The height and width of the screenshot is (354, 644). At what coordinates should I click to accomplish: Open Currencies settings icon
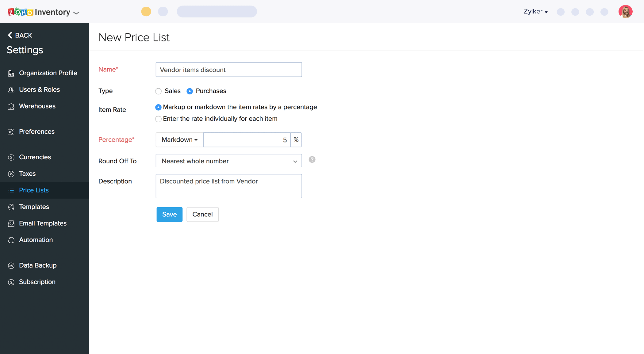point(11,157)
